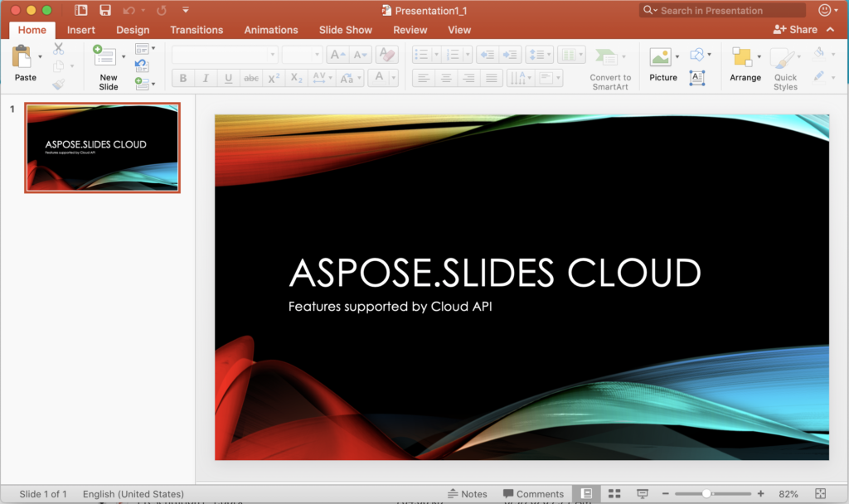Fit slide to window icon

pyautogui.click(x=820, y=494)
